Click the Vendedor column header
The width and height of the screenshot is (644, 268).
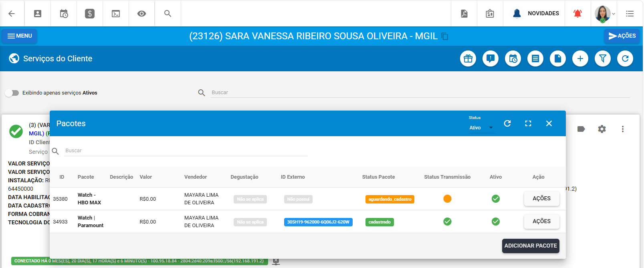[196, 177]
